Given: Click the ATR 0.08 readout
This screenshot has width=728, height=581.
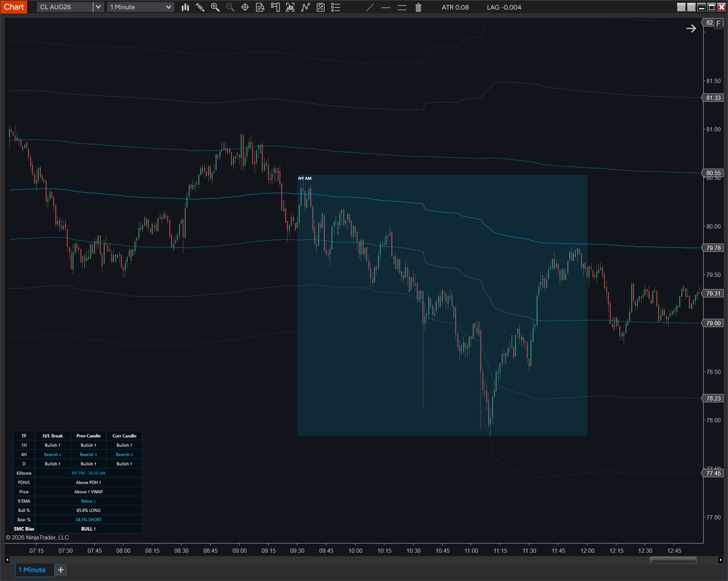Looking at the screenshot, I should pyautogui.click(x=455, y=7).
